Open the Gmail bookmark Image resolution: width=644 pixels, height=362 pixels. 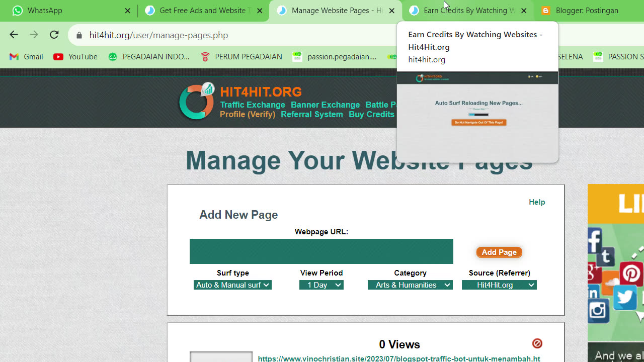pos(26,57)
